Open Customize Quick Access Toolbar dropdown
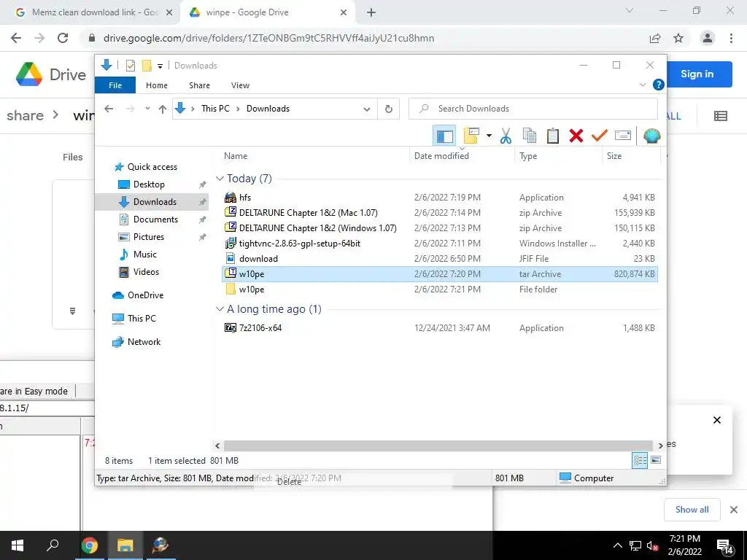Viewport: 747px width, 560px height. click(x=160, y=66)
